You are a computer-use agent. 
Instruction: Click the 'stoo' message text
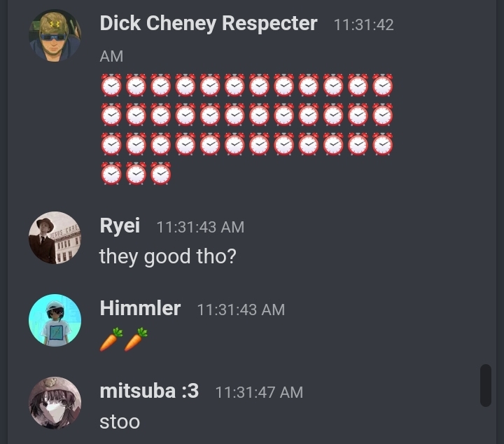coord(120,422)
